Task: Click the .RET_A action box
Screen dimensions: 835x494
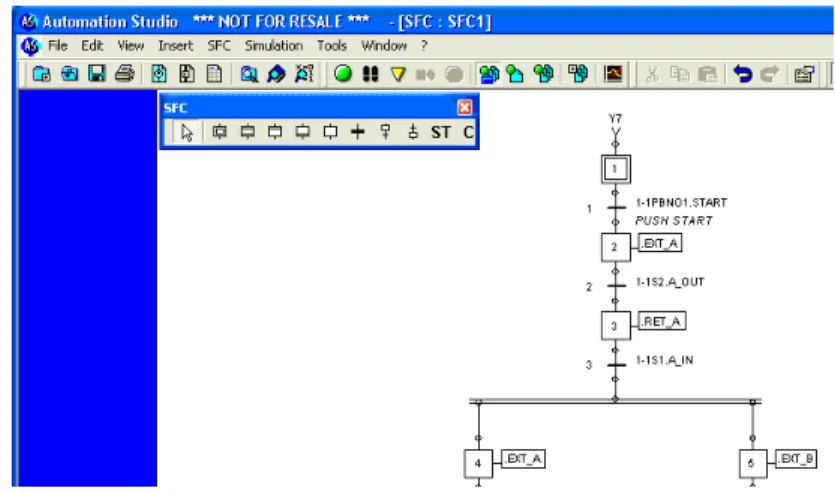Action: coord(662,322)
